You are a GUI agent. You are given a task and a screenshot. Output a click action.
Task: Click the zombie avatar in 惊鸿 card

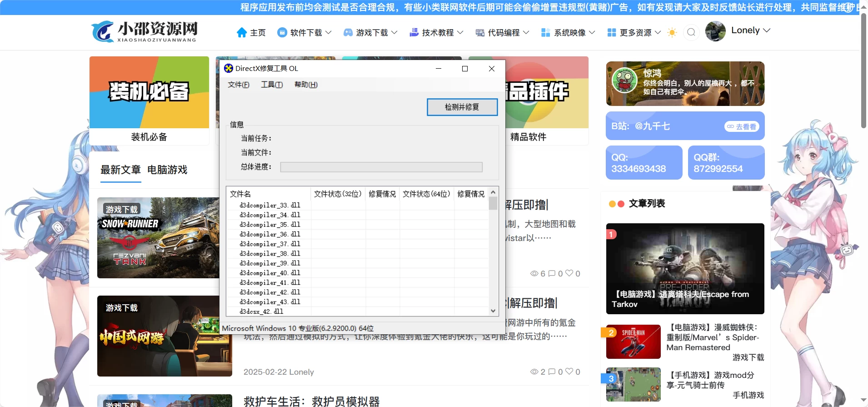coord(624,80)
